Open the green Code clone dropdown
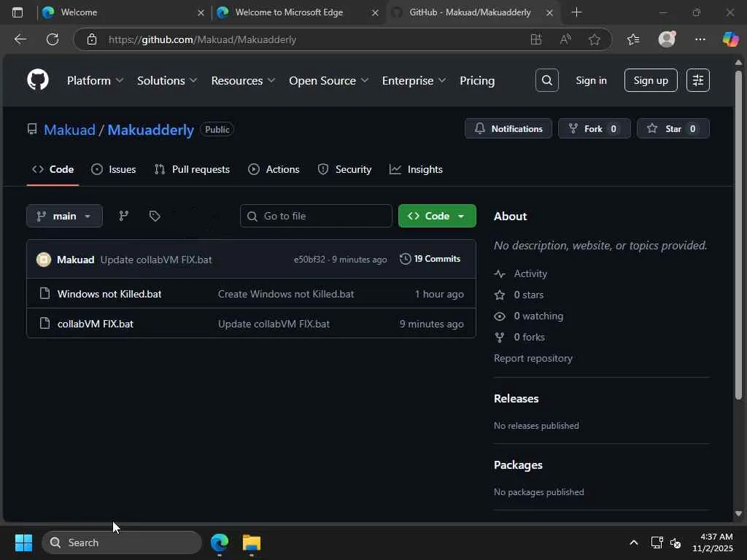Viewport: 747px width, 560px height. coord(437,216)
